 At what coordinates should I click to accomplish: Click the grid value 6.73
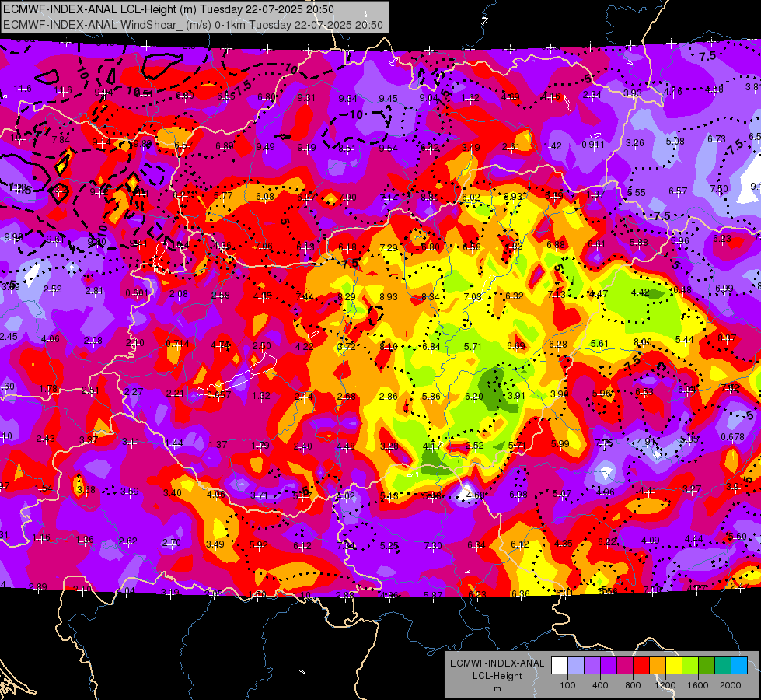click(717, 139)
